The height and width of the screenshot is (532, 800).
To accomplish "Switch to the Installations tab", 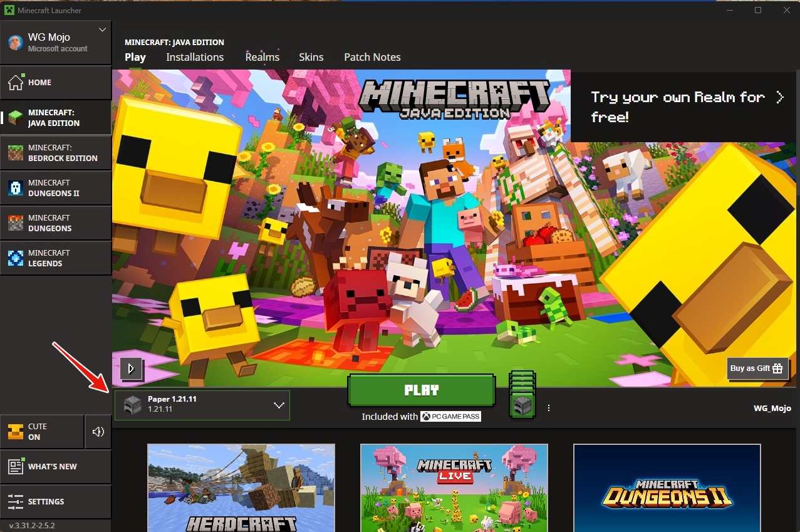I will pyautogui.click(x=195, y=57).
